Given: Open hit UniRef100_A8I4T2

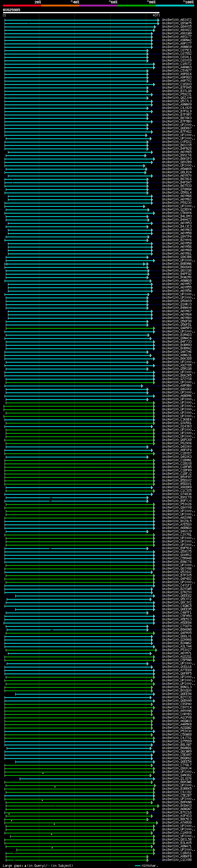Looking at the screenshot, I should [176, 20].
